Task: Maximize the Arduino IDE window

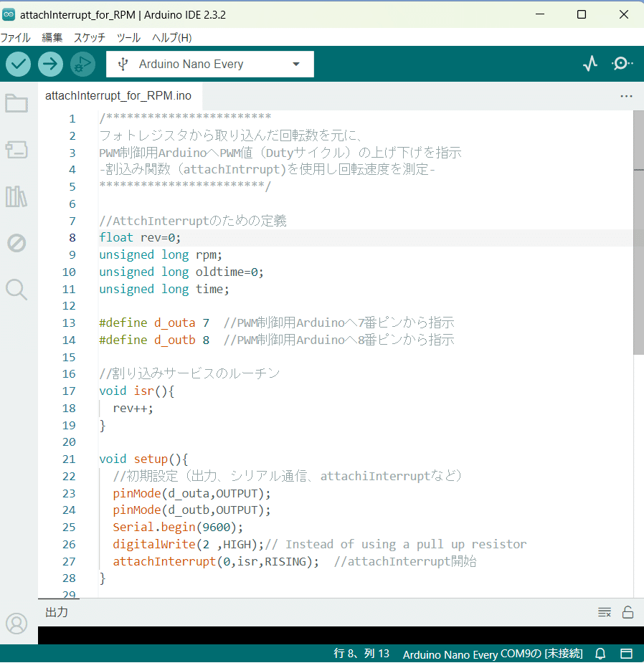Action: 582,14
